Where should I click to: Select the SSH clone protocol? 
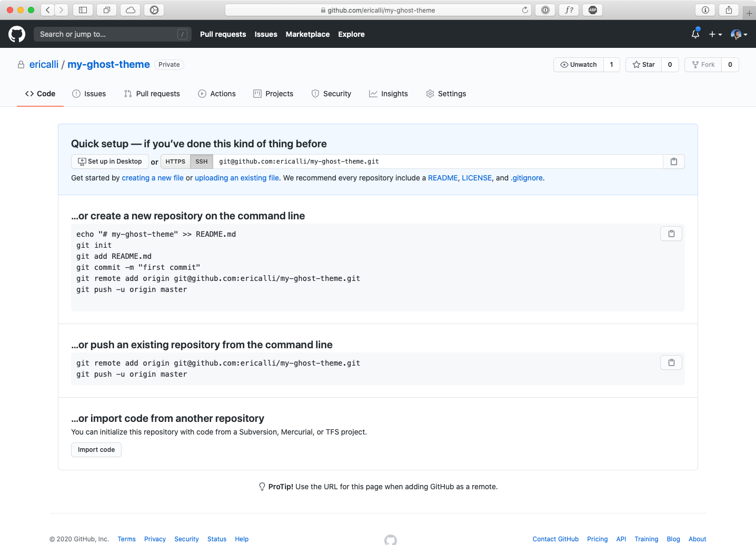[202, 162]
